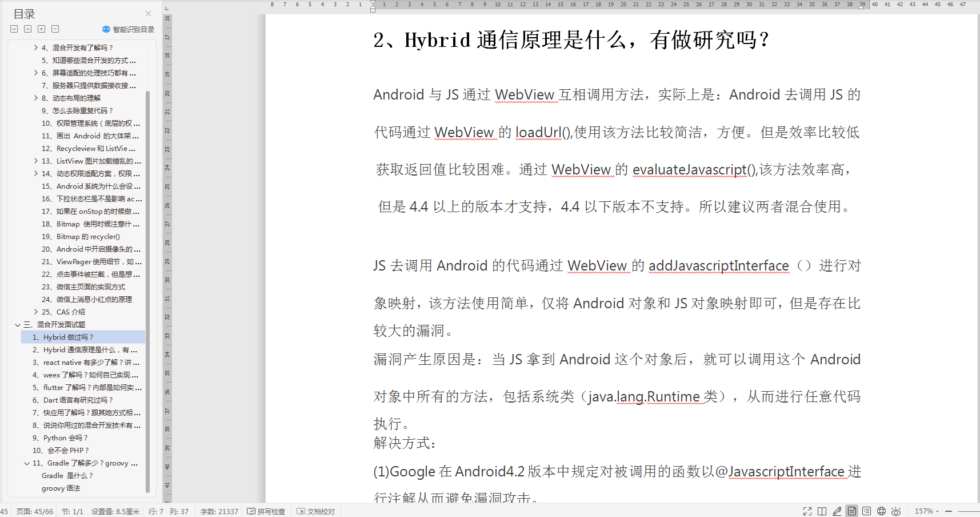The width and height of the screenshot is (980, 517).
Task: Click the minus (demote level) icon in the 目录 panel
Action: [55, 29]
